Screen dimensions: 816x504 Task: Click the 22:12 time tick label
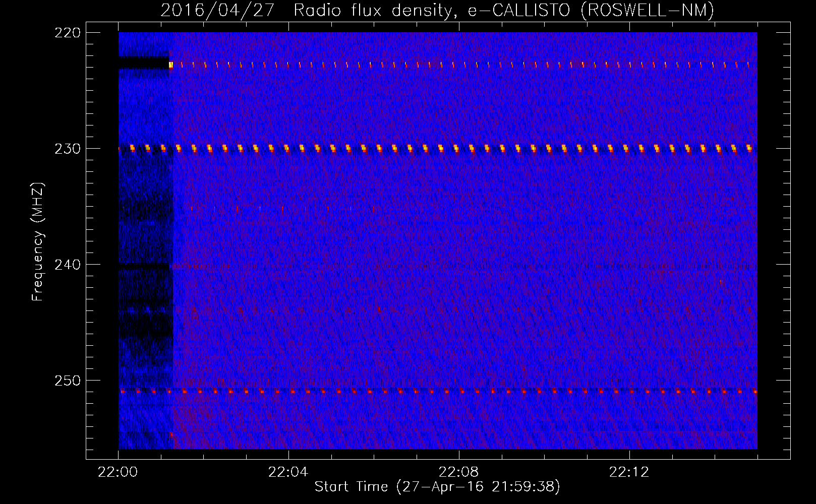[x=629, y=472]
